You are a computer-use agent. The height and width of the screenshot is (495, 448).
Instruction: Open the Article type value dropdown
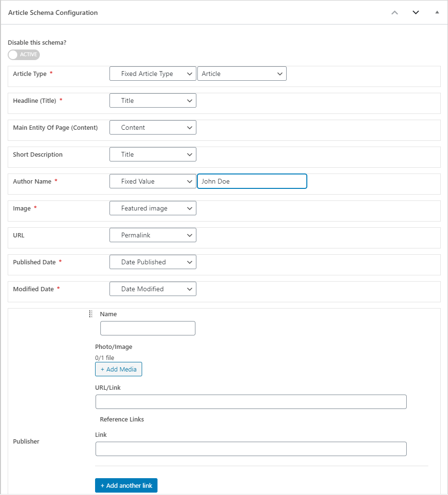click(x=242, y=74)
